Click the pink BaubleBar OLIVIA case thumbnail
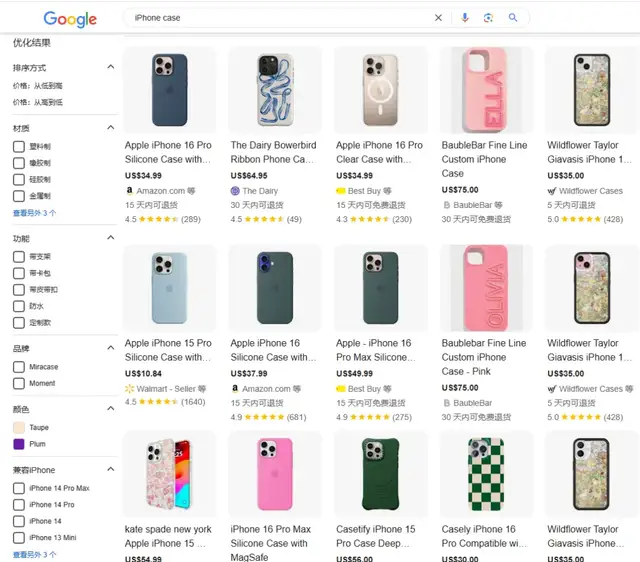The image size is (640, 562). [x=486, y=287]
